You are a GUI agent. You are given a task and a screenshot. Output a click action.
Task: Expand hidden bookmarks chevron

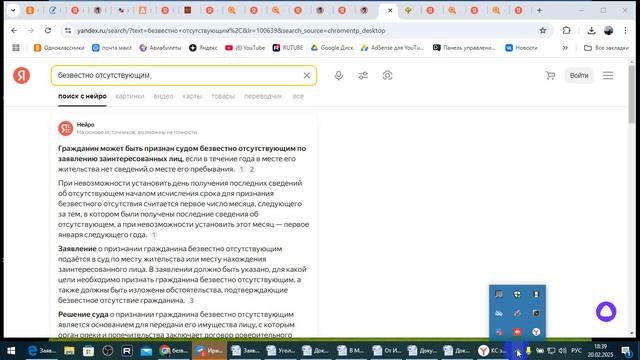565,48
